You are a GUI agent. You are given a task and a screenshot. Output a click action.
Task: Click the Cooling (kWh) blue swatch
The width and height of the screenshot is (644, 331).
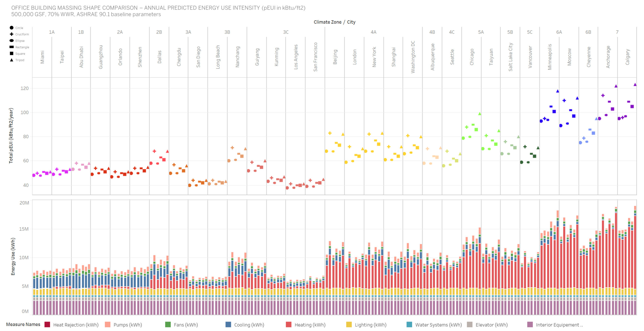coord(228,324)
